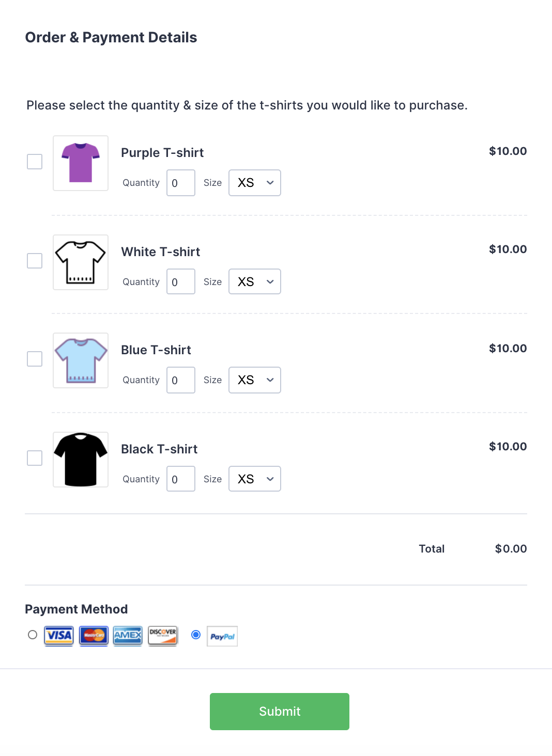The height and width of the screenshot is (756, 552).
Task: Enable the Black T-shirt checkbox
Action: [x=35, y=458]
